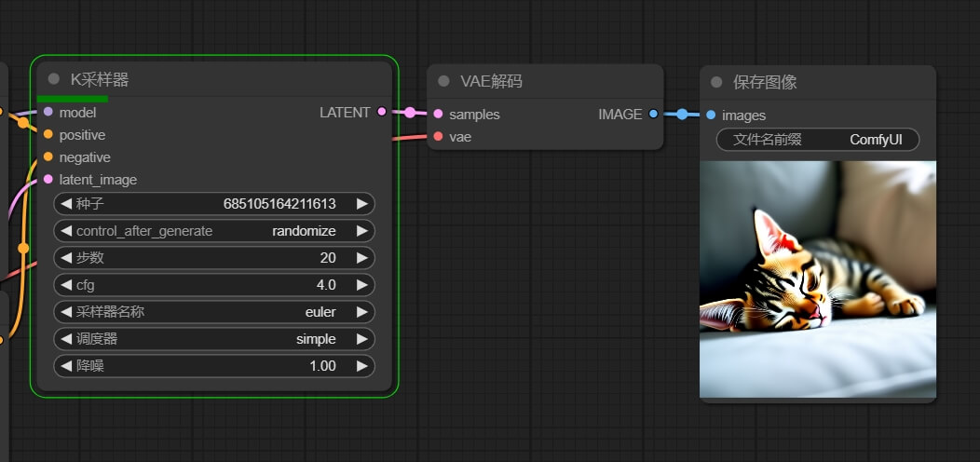
Task: Select next control_after_generate option
Action: (361, 231)
